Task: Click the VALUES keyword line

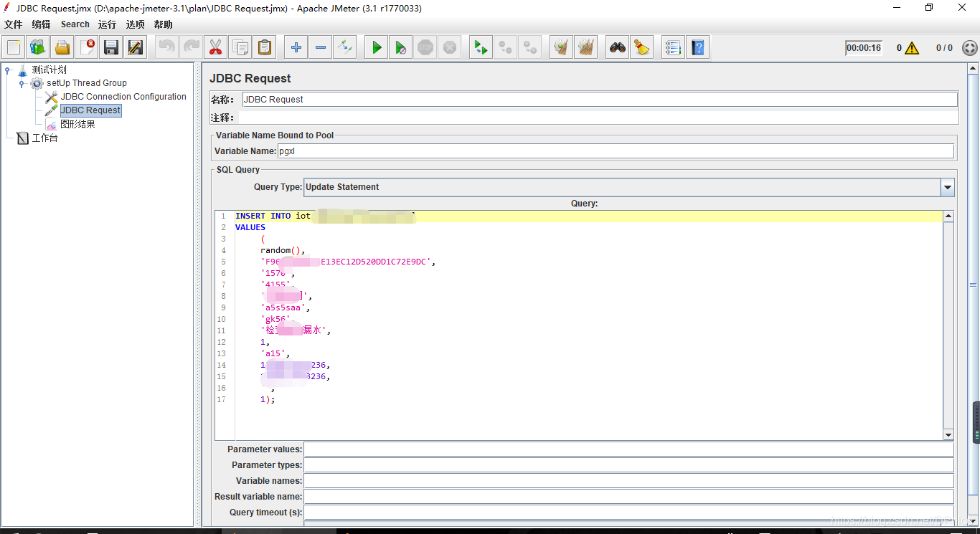Action: (x=250, y=227)
